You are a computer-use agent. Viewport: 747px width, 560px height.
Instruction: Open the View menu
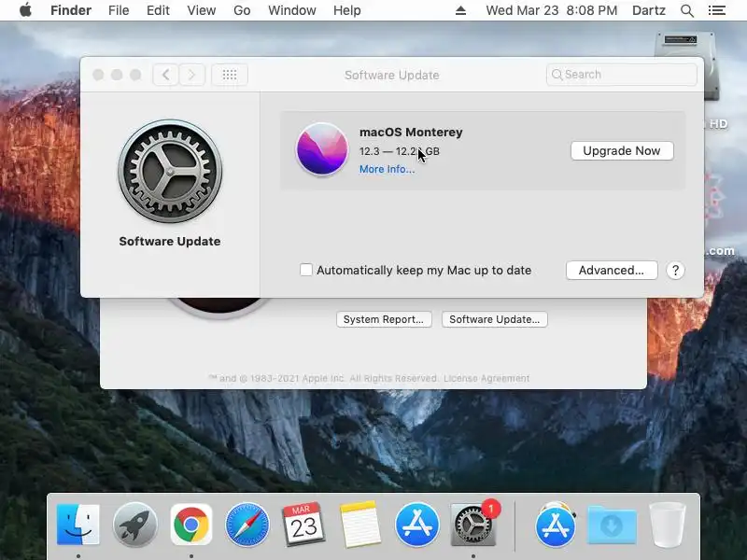201,10
